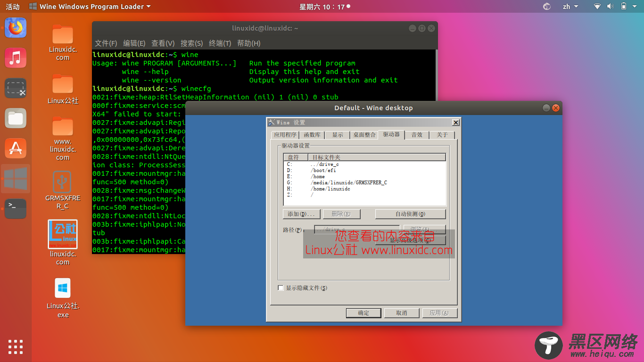Open the terminal 文件(F) menu
The height and width of the screenshot is (362, 644).
pyautogui.click(x=106, y=43)
